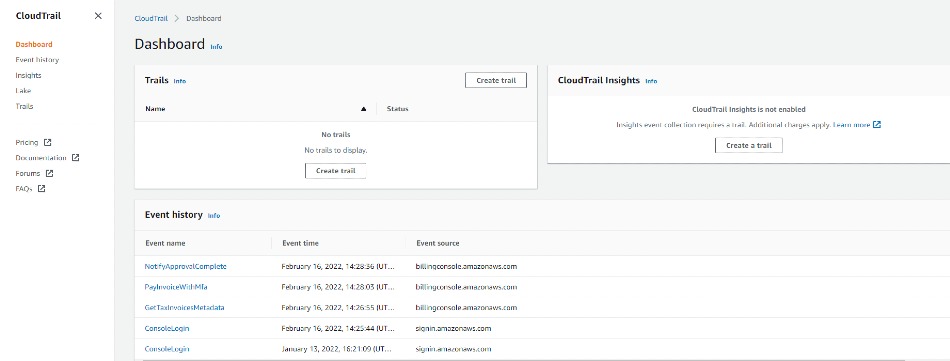Image resolution: width=950 pixels, height=361 pixels.
Task: Click the No trails to display message
Action: pyautogui.click(x=336, y=150)
